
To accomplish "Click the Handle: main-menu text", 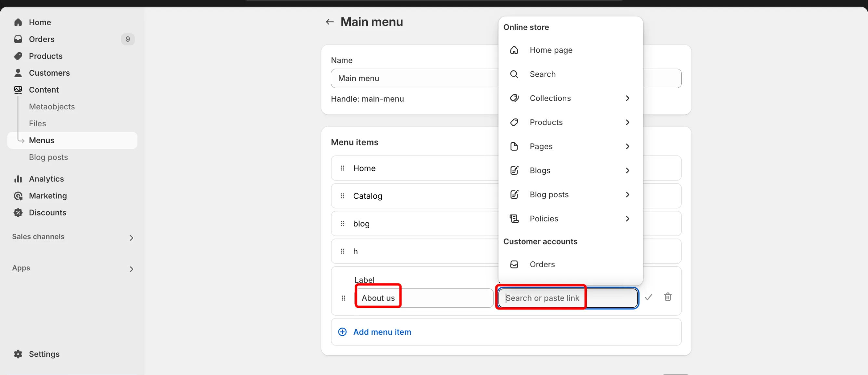I will pyautogui.click(x=367, y=99).
